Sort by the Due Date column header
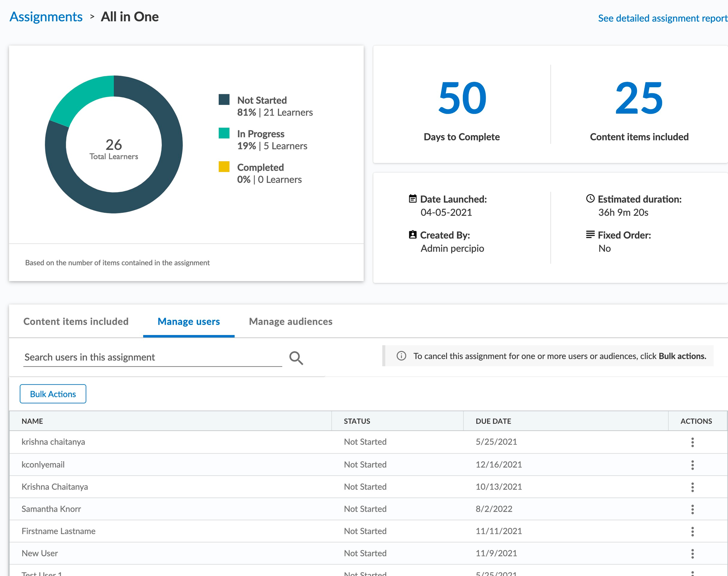 (x=493, y=421)
